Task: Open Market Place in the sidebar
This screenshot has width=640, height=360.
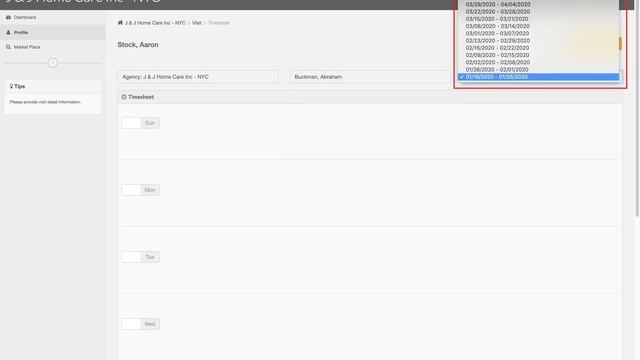Action: [27, 47]
